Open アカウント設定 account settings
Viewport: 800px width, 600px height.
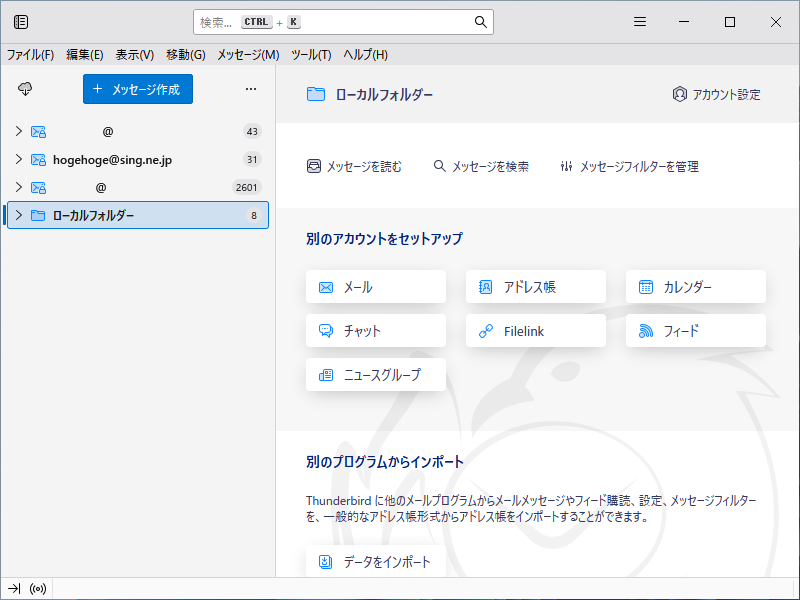[x=716, y=94]
